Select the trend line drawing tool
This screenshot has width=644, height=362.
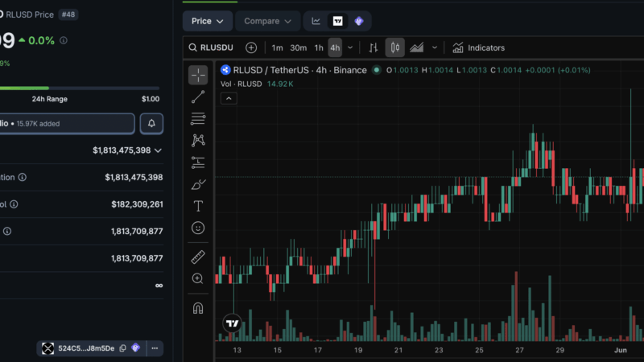pyautogui.click(x=198, y=97)
